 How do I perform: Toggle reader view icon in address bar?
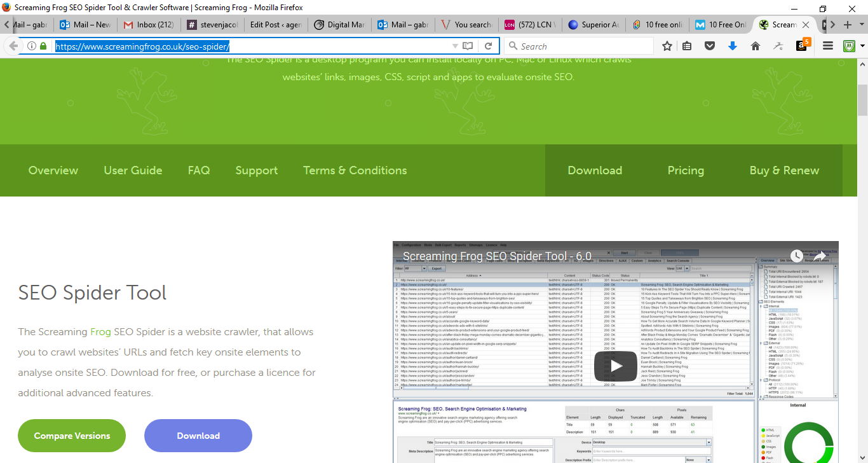coord(468,46)
